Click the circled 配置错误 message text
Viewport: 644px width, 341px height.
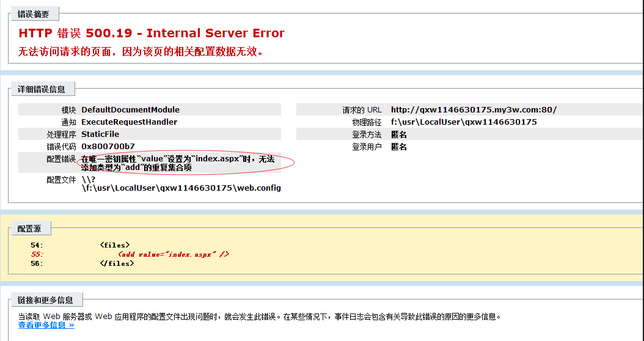178,163
